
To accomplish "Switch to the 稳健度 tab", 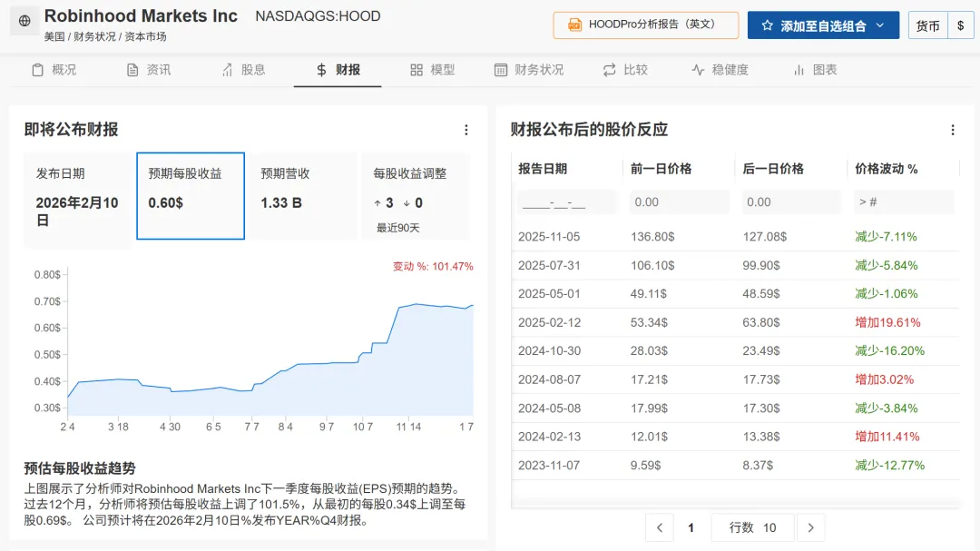I will click(x=720, y=70).
